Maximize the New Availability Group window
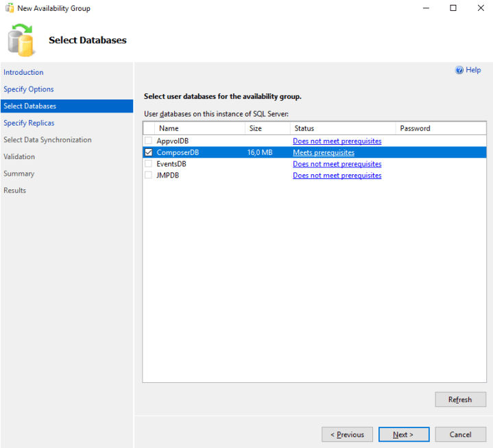The height and width of the screenshot is (448, 493). pos(453,8)
